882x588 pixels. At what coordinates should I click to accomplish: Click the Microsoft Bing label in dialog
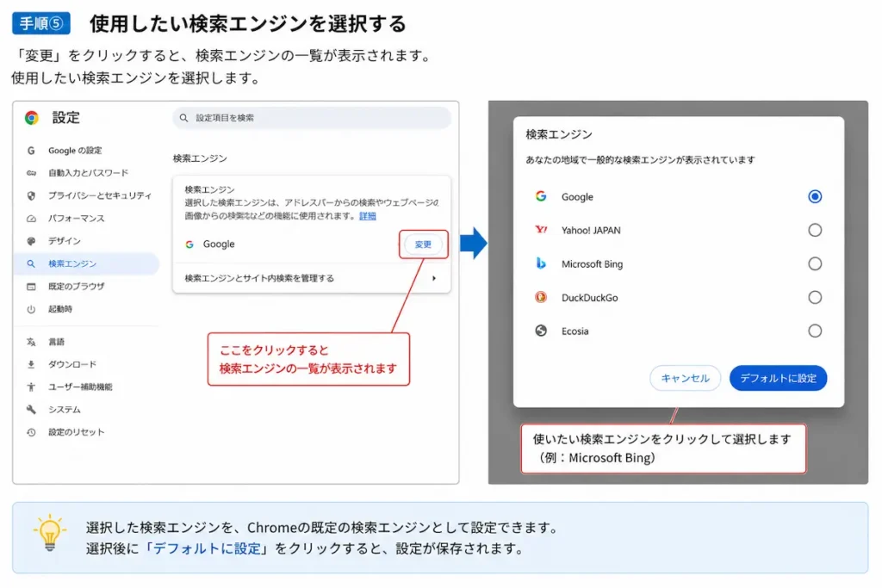point(592,263)
